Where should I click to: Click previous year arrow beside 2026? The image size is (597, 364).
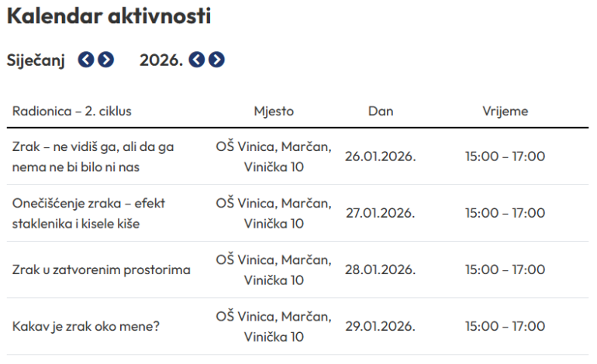click(x=197, y=60)
